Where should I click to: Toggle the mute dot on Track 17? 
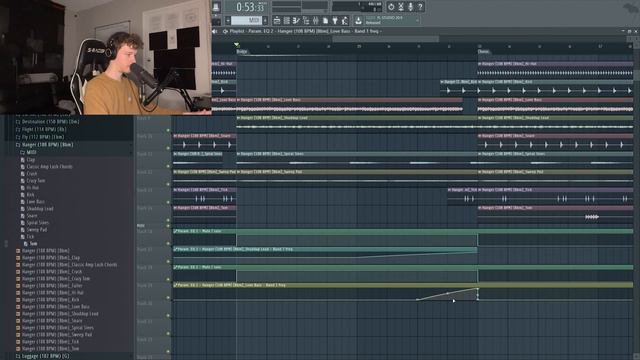(168, 262)
